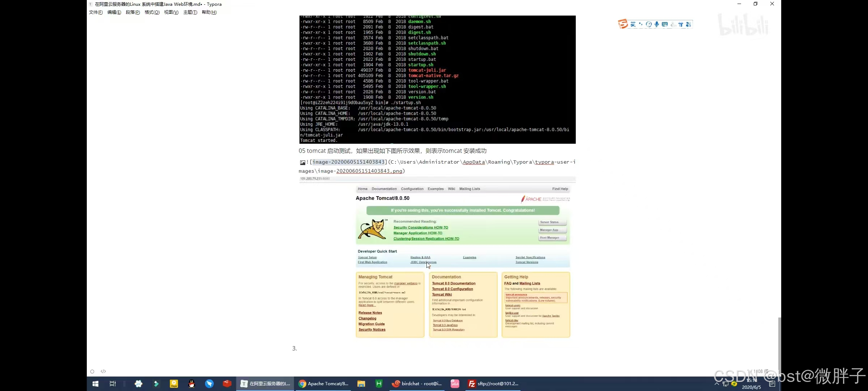Click the Sogou skin shirt icon

point(681,24)
